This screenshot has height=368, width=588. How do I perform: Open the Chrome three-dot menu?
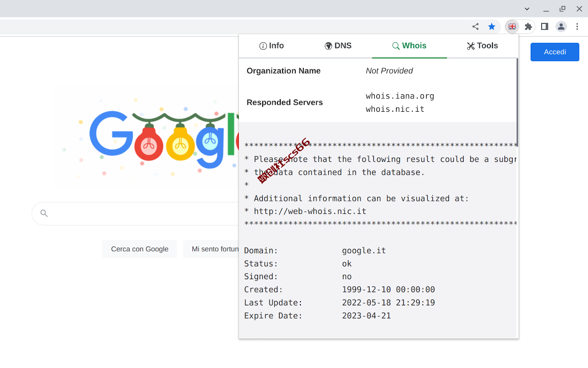coord(577,27)
